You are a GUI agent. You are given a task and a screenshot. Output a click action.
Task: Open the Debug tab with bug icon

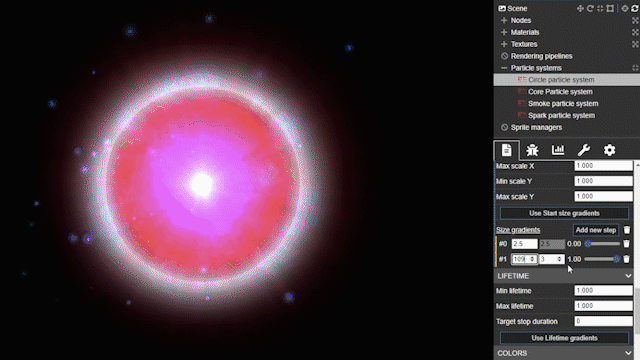[x=532, y=150]
